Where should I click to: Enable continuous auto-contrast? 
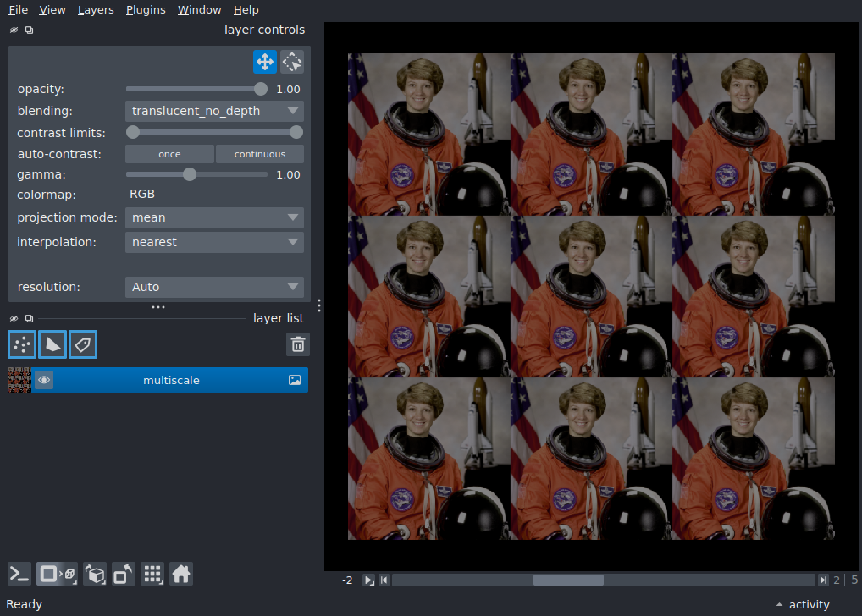pyautogui.click(x=260, y=154)
